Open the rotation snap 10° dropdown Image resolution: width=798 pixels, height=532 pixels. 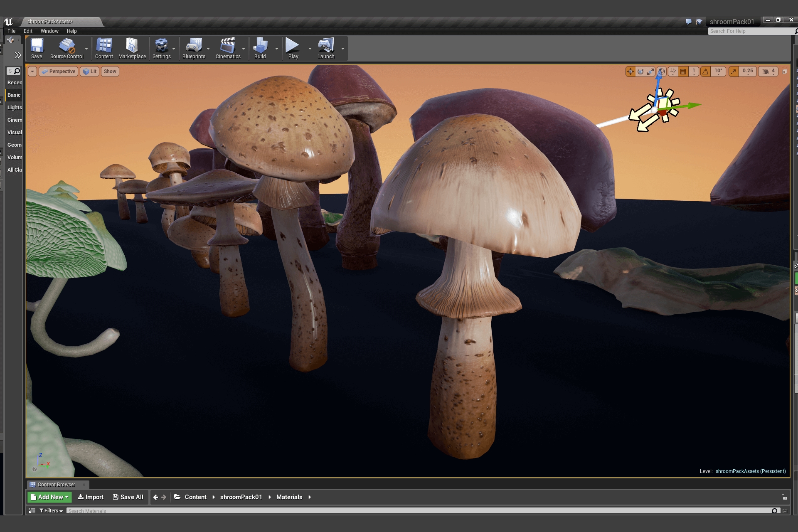718,71
